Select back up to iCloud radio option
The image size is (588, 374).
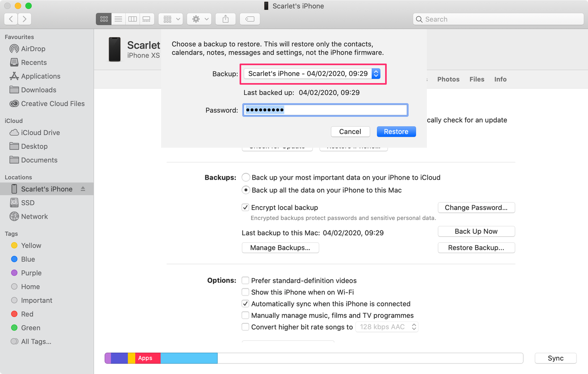[246, 178]
